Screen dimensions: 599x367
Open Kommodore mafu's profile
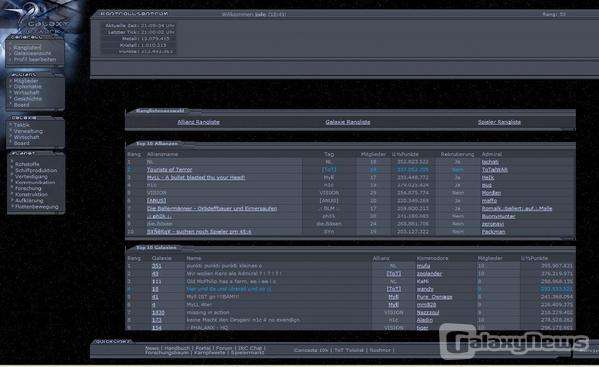tap(423, 266)
